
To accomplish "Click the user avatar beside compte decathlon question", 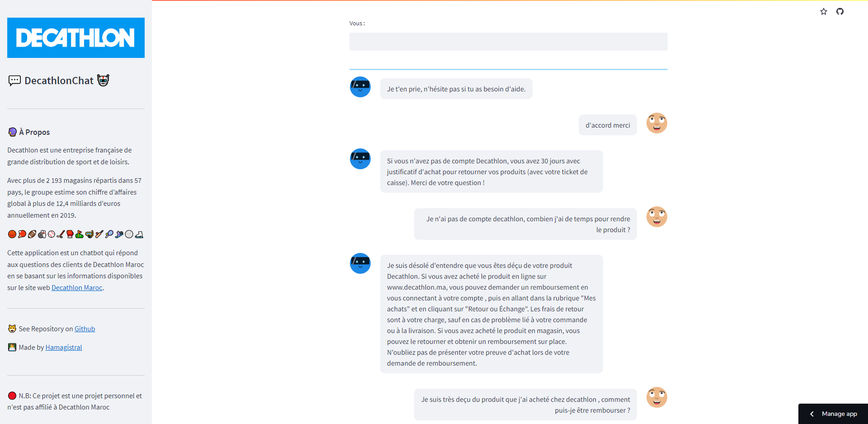I will pyautogui.click(x=657, y=217).
